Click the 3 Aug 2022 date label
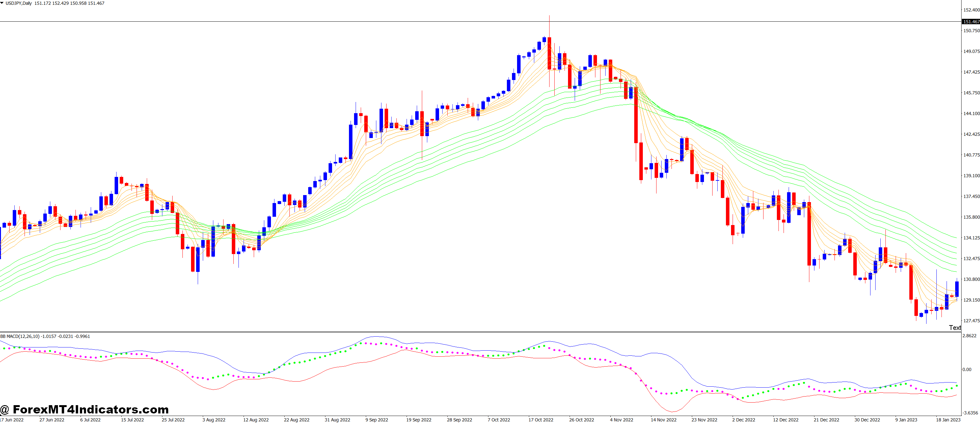 214,419
